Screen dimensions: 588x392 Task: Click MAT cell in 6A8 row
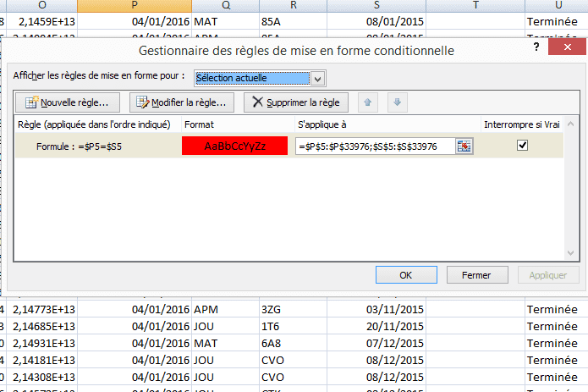[x=226, y=343]
